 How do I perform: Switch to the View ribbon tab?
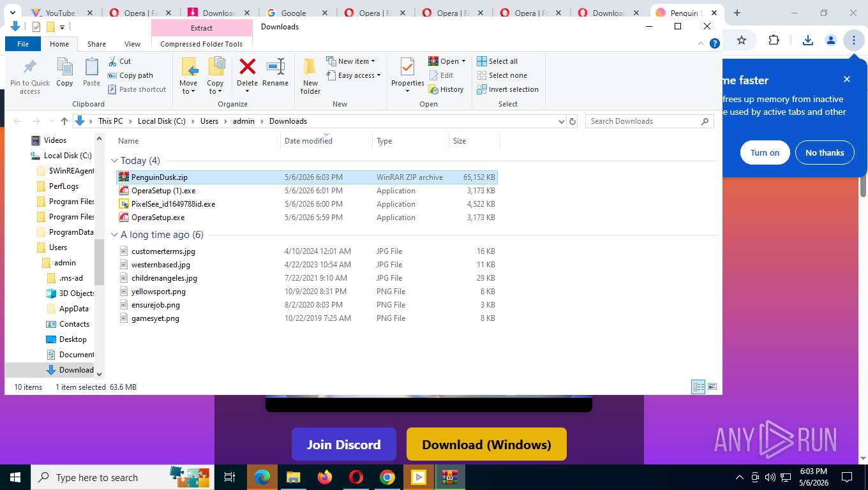(x=132, y=44)
